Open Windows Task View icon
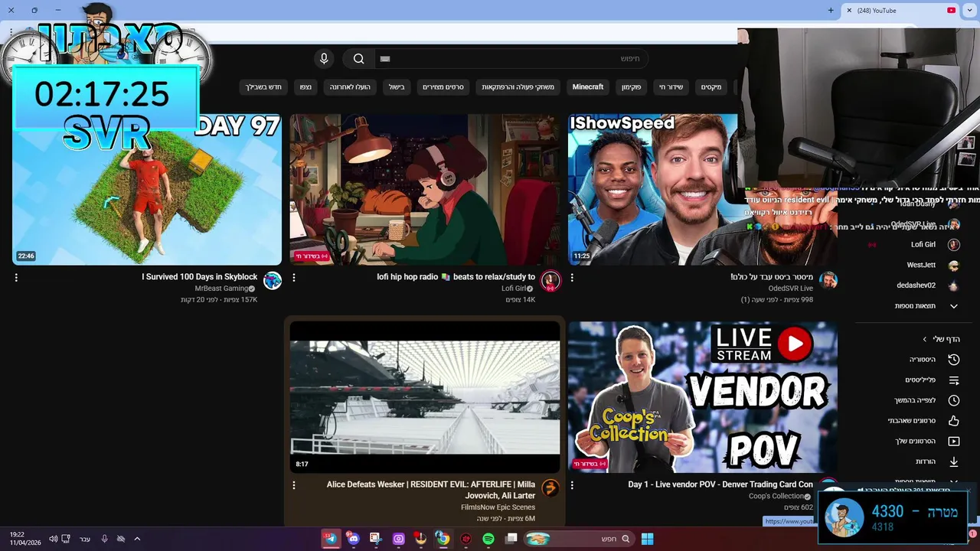 (511, 539)
